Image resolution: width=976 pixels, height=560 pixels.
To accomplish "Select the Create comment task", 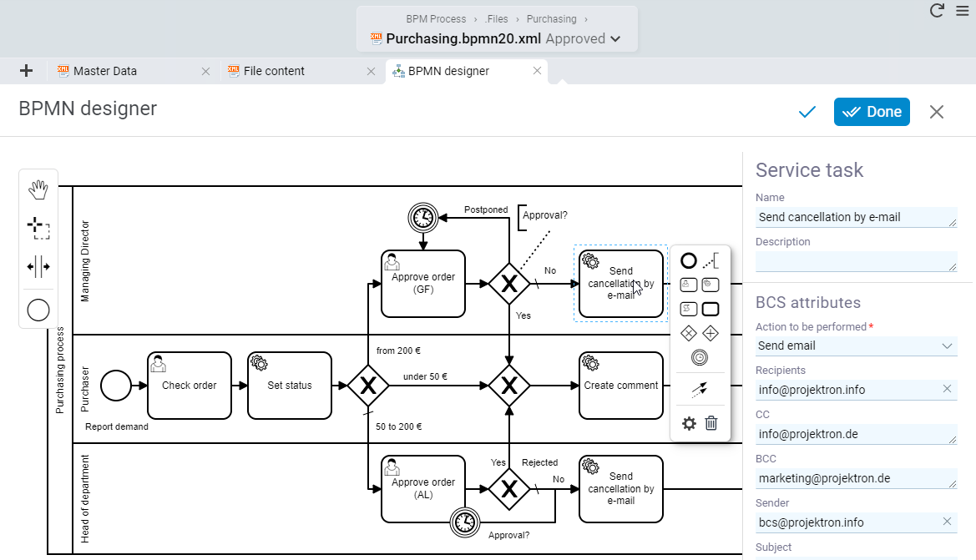I will coord(620,386).
